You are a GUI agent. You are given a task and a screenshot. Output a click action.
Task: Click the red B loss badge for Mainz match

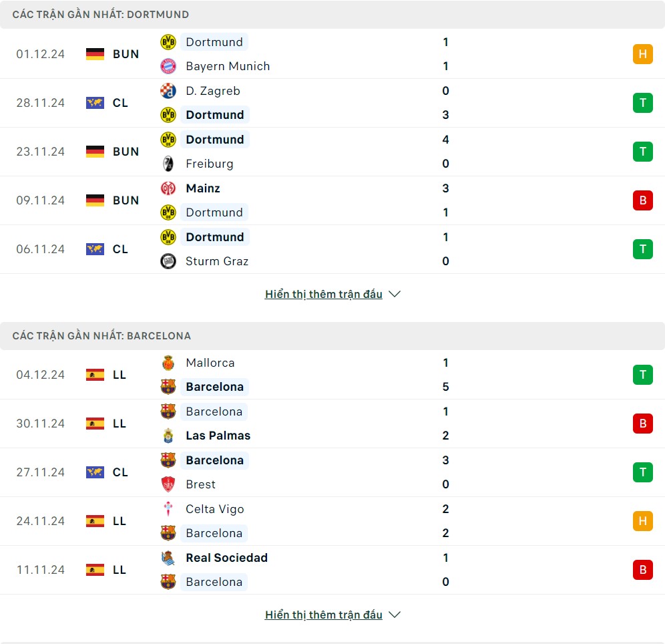pos(642,200)
